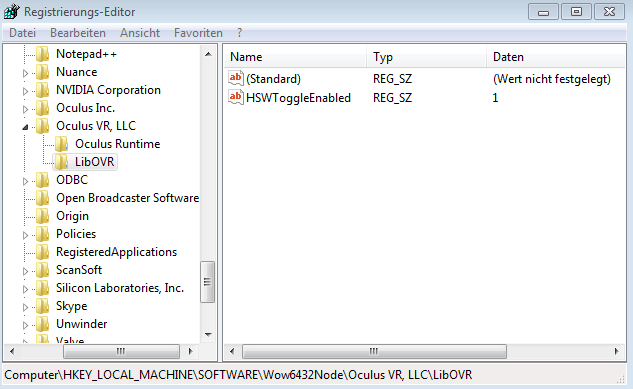Image resolution: width=633 pixels, height=389 pixels.
Task: Click the values pane scroll left arrow
Action: [x=232, y=351]
